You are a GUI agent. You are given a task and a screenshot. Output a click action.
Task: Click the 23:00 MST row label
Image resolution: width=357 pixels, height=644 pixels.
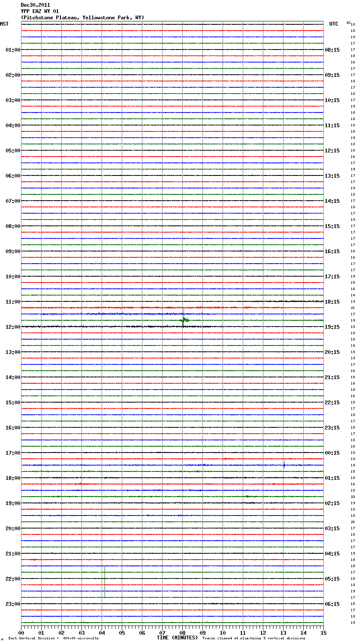13,604
